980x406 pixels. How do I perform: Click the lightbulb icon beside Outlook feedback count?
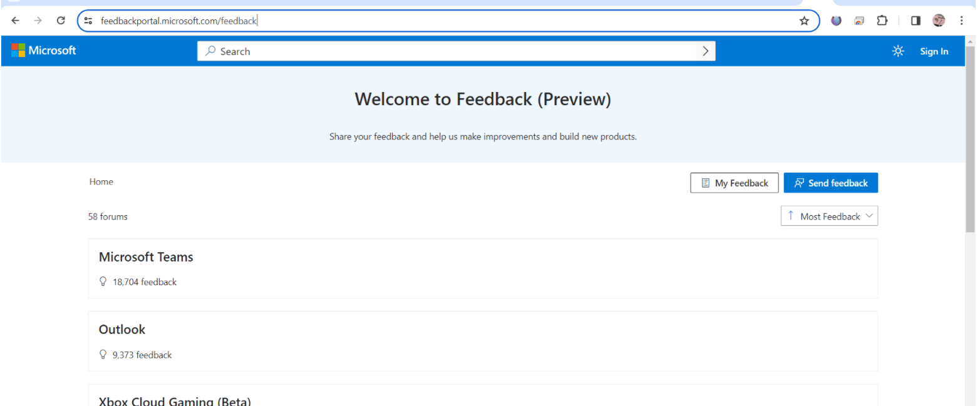coord(103,354)
